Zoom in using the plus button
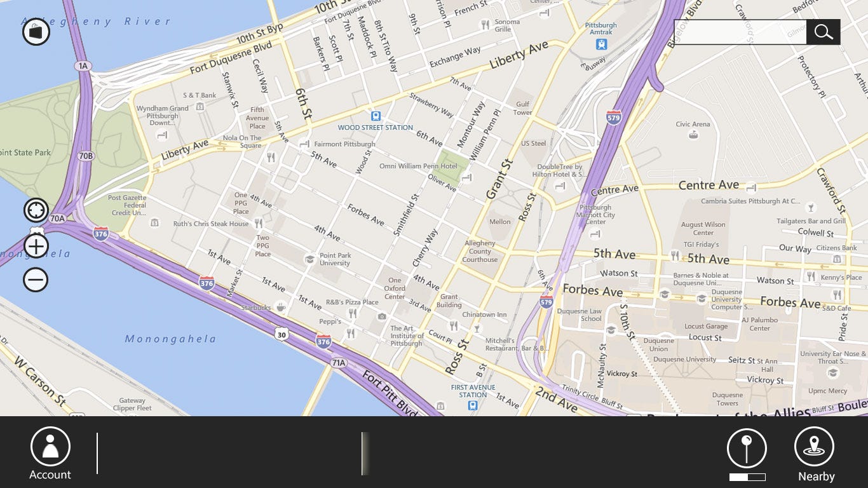 (x=36, y=246)
